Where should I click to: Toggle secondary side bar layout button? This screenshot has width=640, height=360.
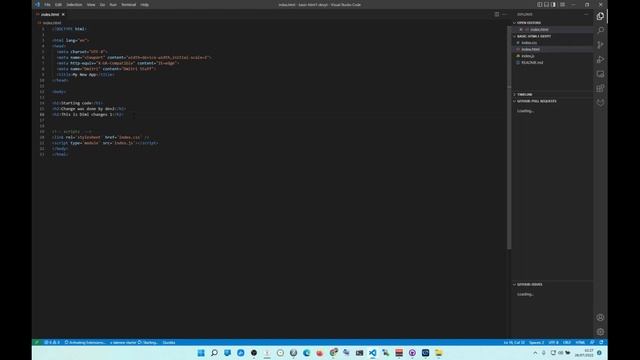tap(553, 4)
